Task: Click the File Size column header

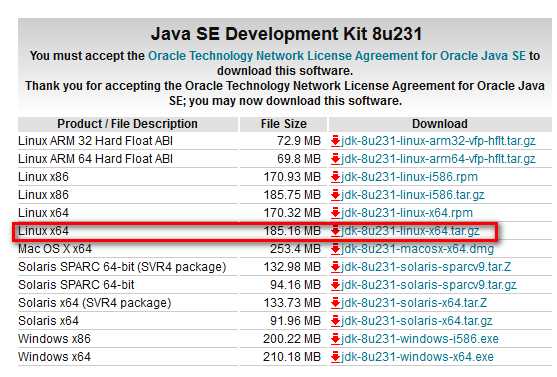Action: coord(283,124)
